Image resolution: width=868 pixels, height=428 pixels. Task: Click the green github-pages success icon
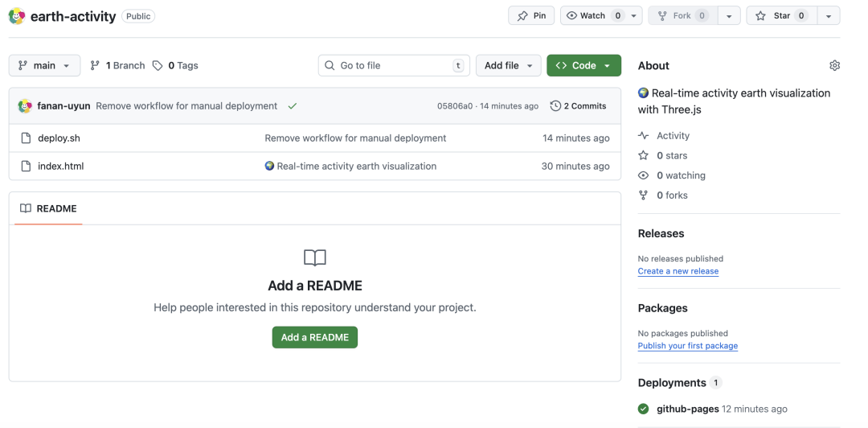(x=643, y=409)
